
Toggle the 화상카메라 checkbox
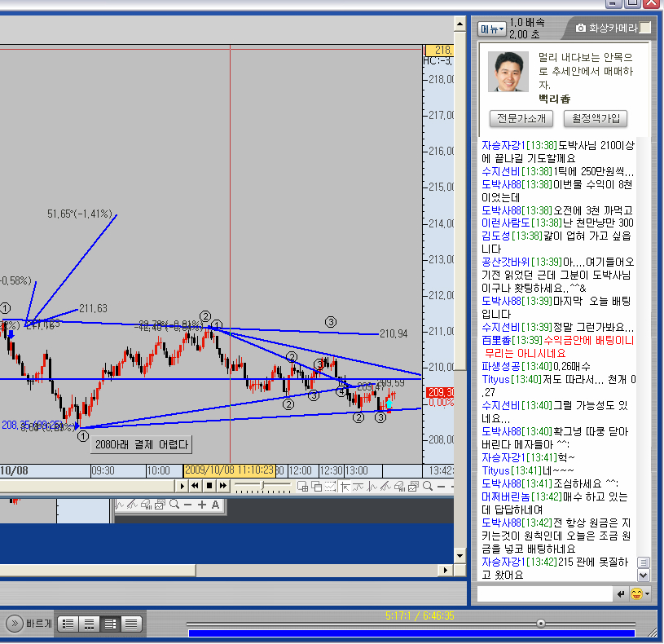pos(645,28)
